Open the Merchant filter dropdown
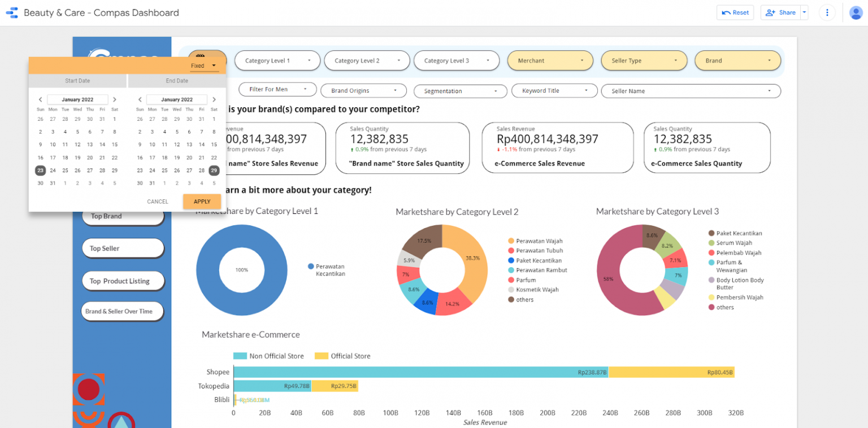This screenshot has height=428, width=868. pos(550,60)
